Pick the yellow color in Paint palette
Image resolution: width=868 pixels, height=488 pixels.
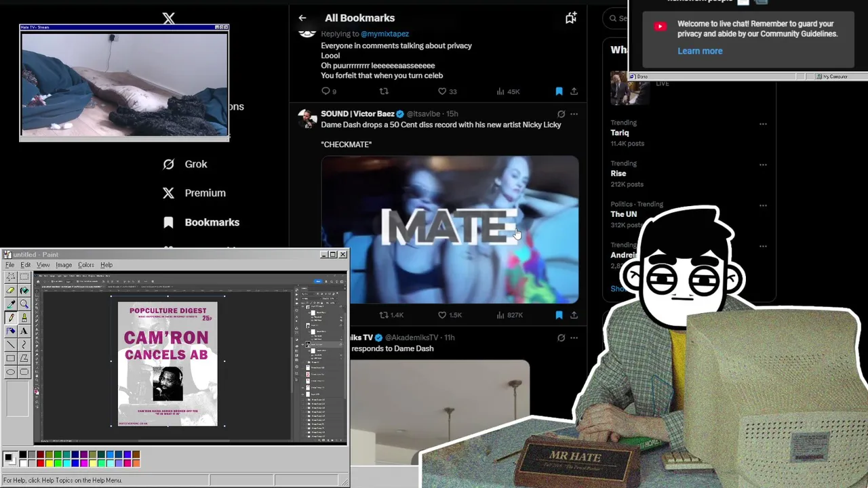click(x=49, y=463)
